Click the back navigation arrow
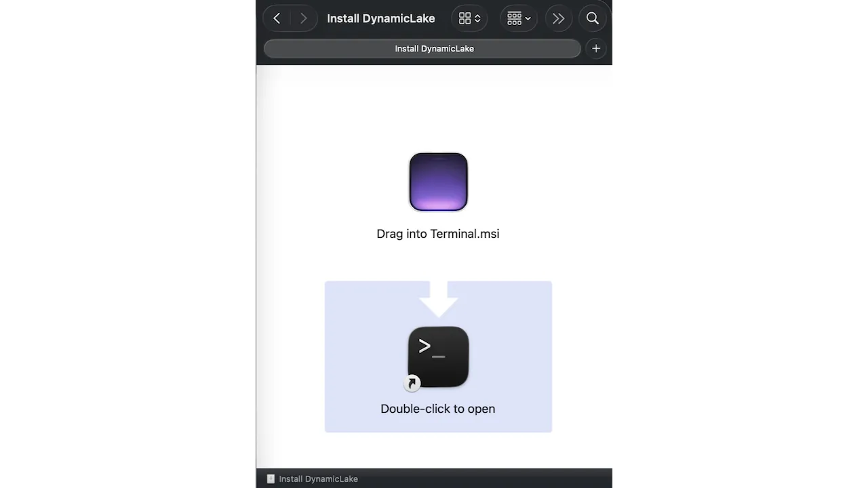 click(277, 18)
